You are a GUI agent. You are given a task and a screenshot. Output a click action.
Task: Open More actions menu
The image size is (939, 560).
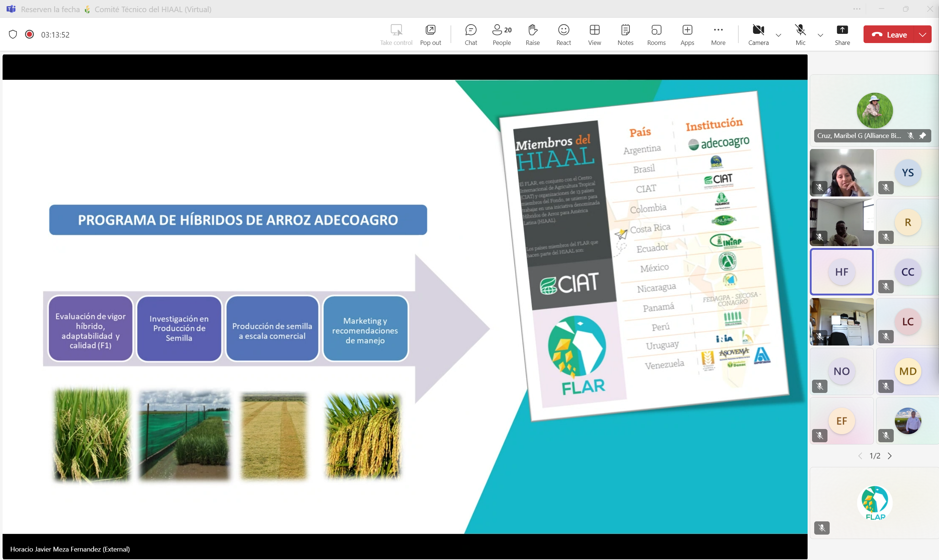click(x=718, y=35)
